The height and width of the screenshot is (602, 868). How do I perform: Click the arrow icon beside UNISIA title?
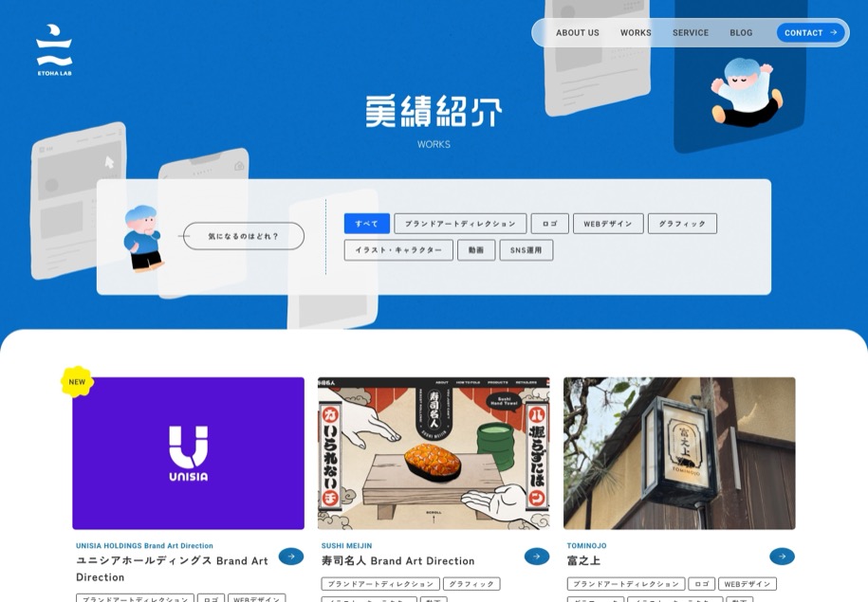pos(291,556)
